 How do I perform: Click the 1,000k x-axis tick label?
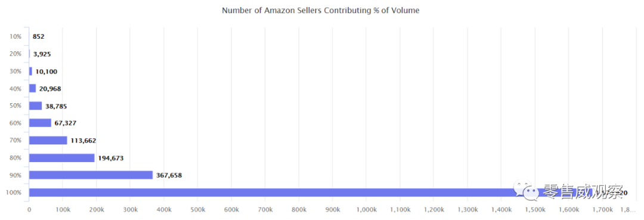pyautogui.click(x=366, y=210)
